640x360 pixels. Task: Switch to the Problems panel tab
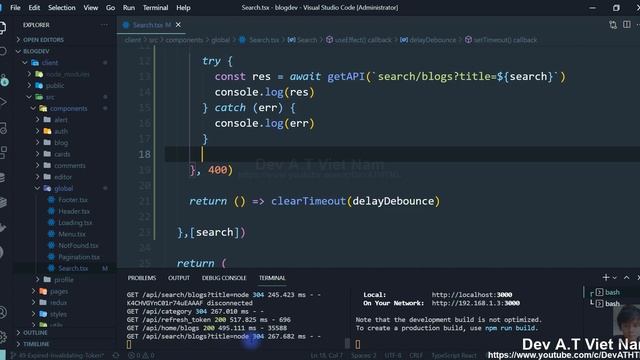click(142, 278)
